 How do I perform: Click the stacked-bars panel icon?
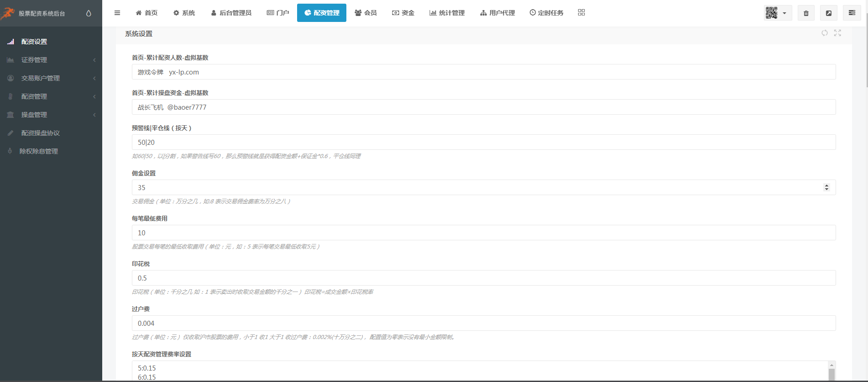(852, 13)
